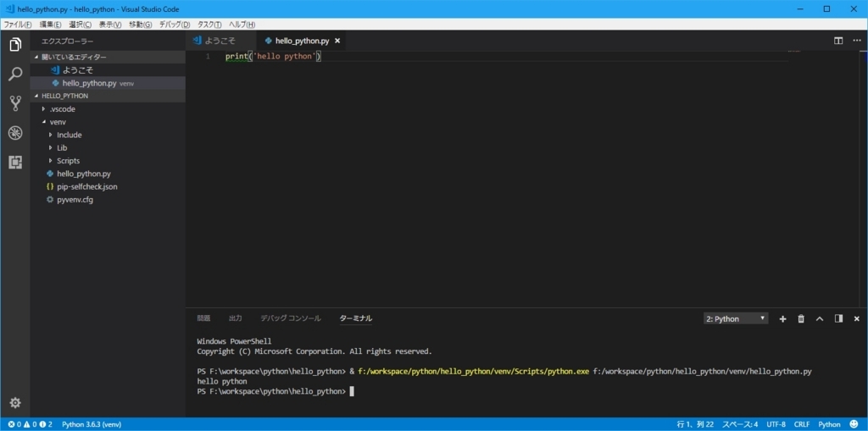Open the タスク(T) menu
This screenshot has height=431, width=868.
[x=209, y=25]
